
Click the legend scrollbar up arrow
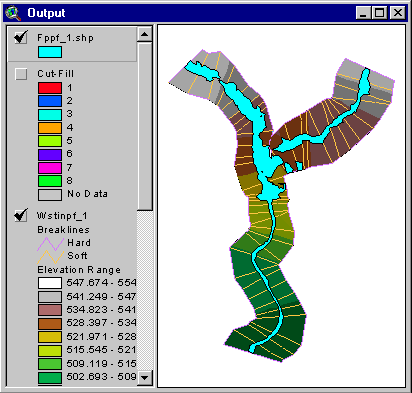[x=145, y=34]
